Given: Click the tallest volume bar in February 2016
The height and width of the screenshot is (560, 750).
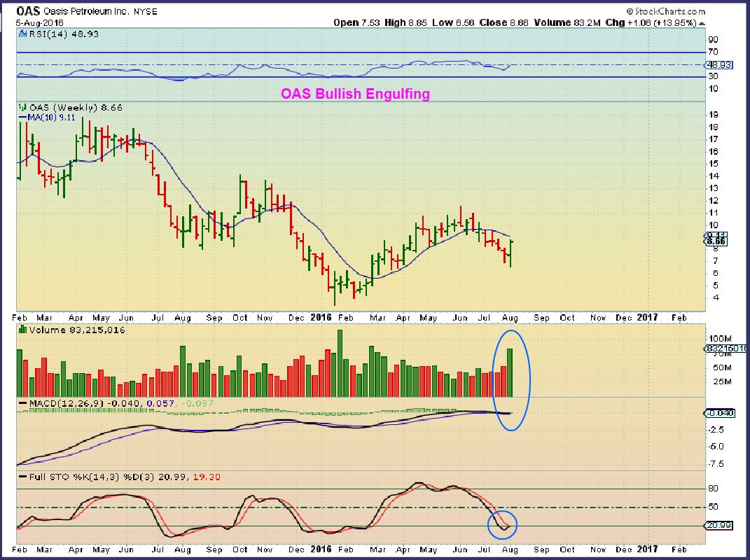Looking at the screenshot, I should coord(340,363).
